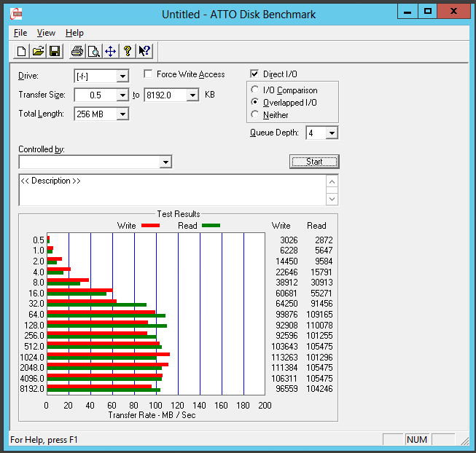Start the disk benchmark
Viewport: 476px width, 453px height.
[x=314, y=162]
